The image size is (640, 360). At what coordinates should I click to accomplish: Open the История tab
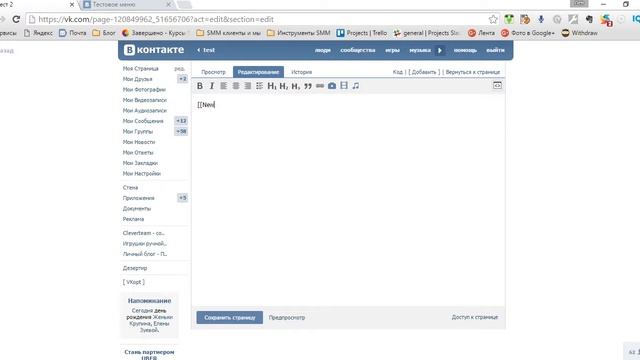[302, 72]
